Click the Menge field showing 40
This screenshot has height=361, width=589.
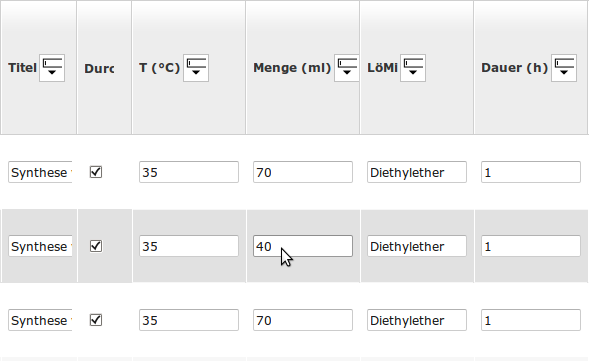coord(303,246)
